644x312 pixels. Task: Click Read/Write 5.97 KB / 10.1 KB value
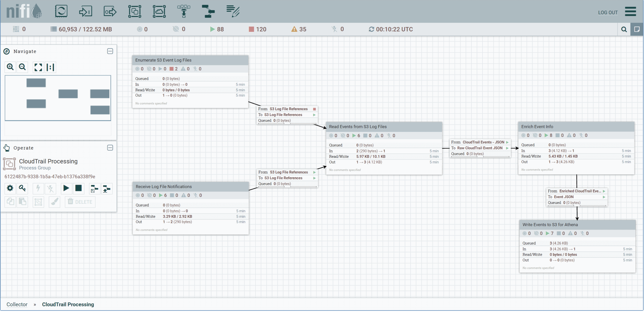[371, 156]
